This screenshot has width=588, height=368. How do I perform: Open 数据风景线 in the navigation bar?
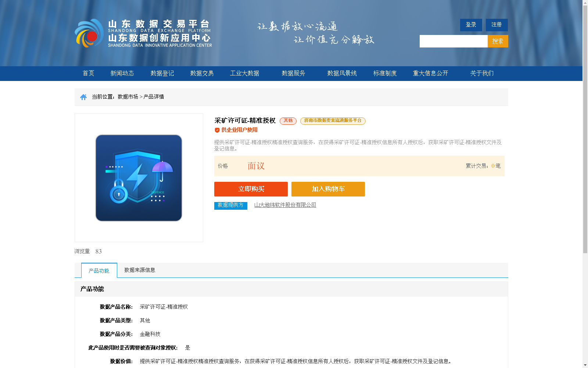[x=342, y=73]
